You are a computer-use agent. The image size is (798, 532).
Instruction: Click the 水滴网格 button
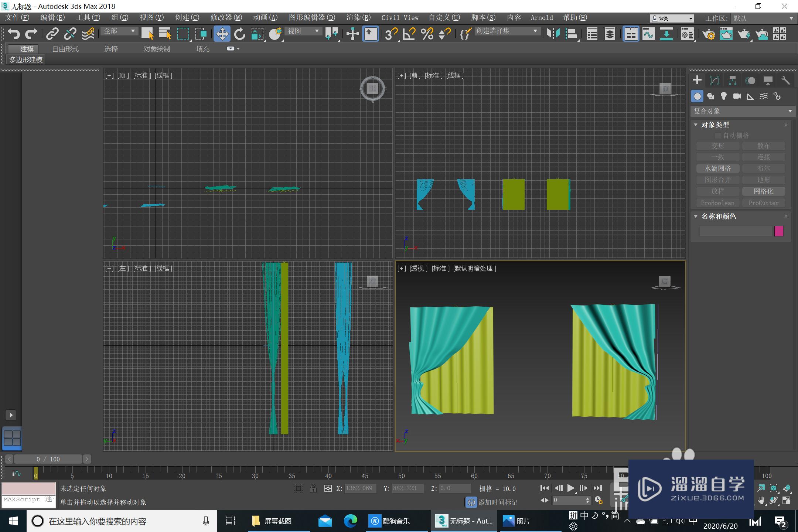718,168
